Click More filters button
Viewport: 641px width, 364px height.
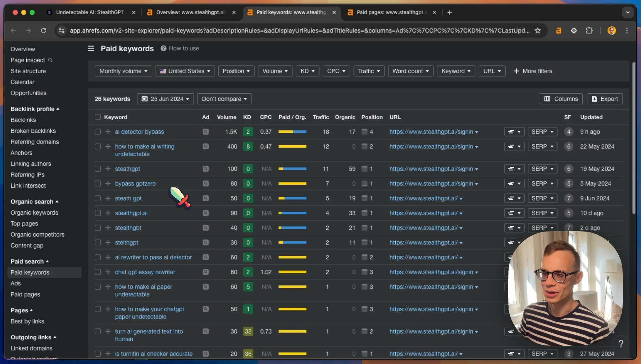[533, 71]
